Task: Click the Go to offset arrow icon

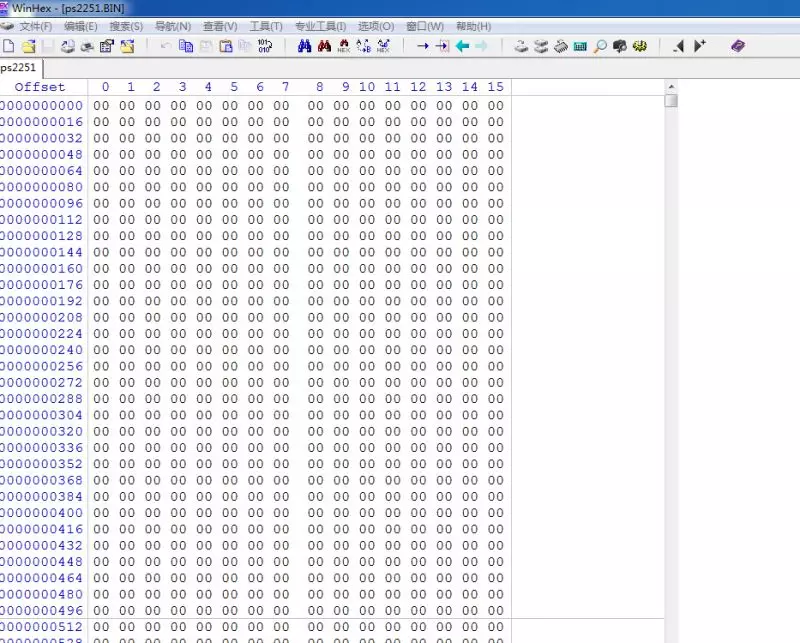Action: tap(422, 46)
